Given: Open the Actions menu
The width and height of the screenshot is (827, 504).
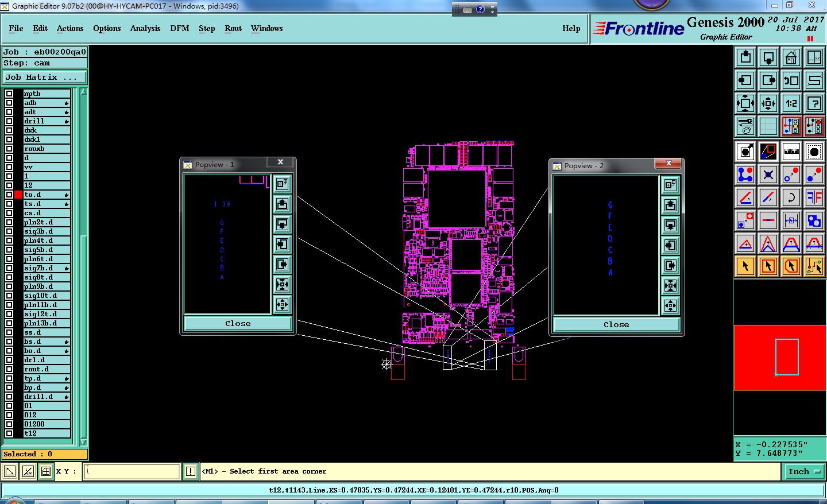Looking at the screenshot, I should (70, 28).
